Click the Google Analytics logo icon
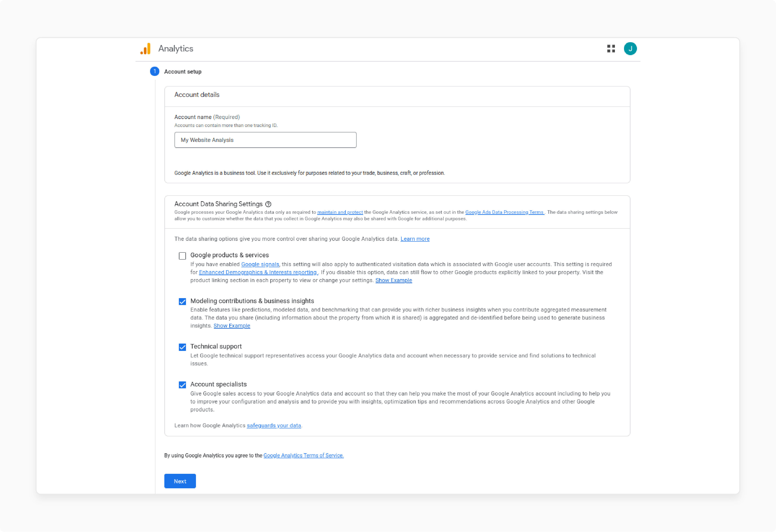 click(145, 49)
